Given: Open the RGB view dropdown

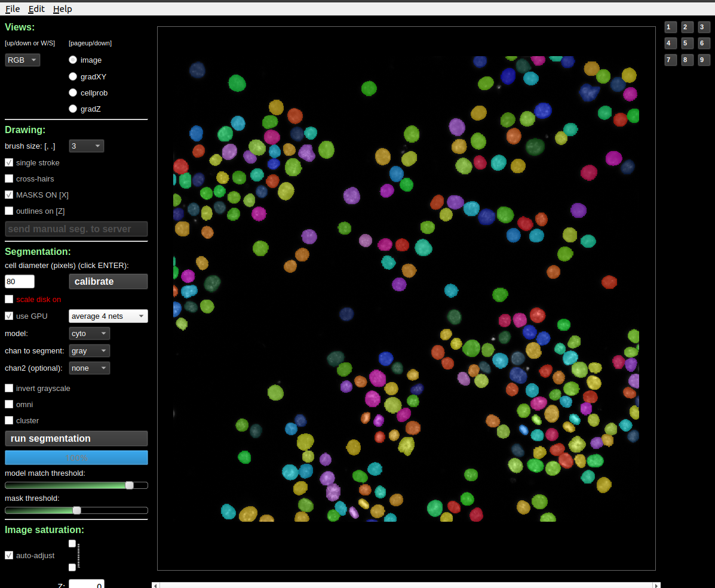Looking at the screenshot, I should pos(22,60).
